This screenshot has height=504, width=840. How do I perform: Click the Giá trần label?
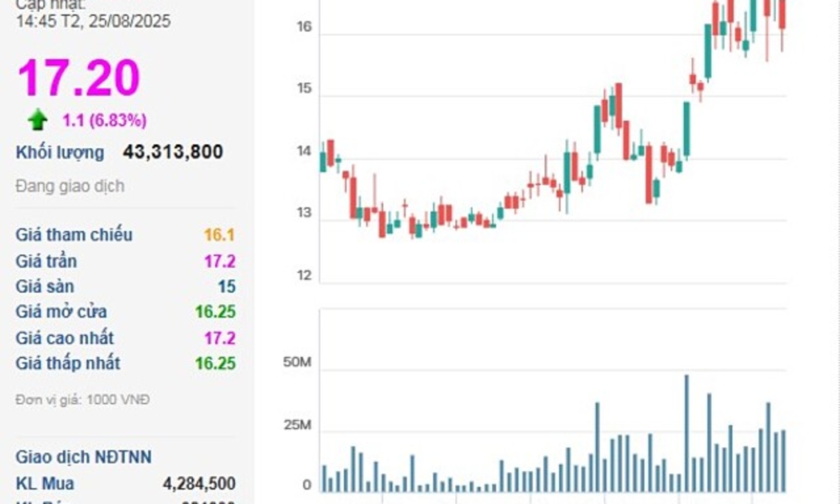46,261
